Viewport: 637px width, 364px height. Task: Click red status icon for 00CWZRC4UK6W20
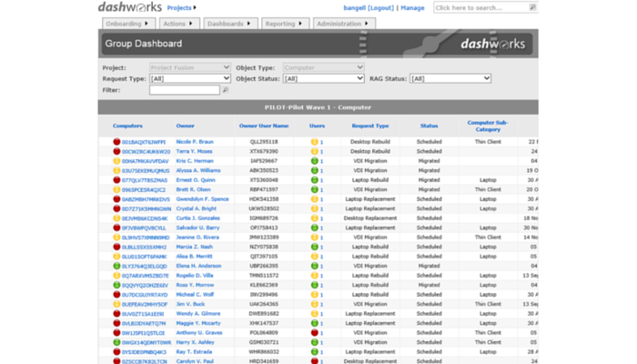(x=116, y=151)
